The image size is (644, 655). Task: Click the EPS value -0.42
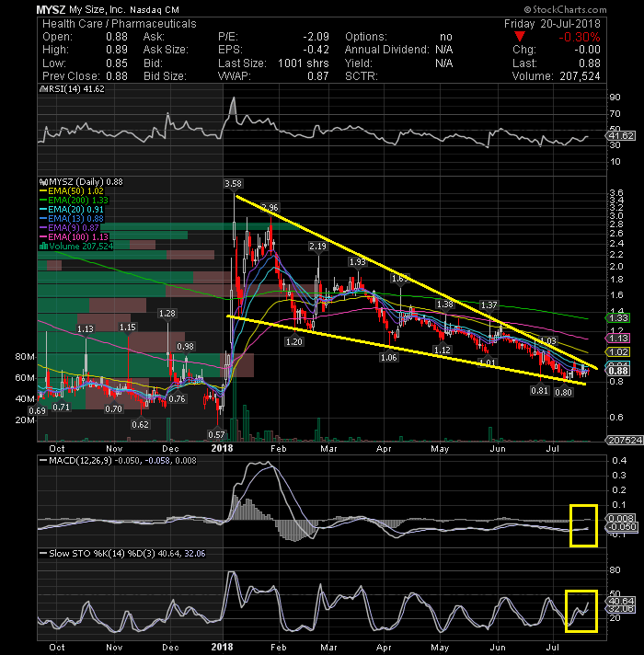(316, 50)
